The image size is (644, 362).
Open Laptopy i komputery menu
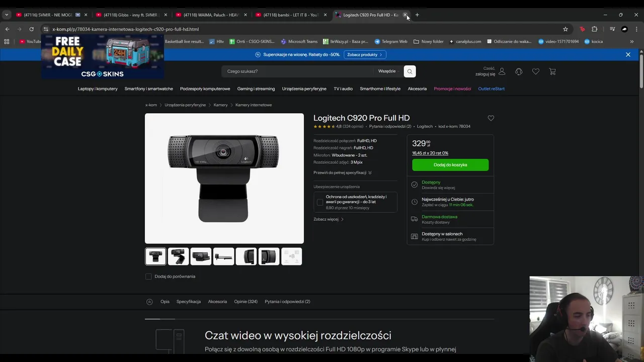point(98,89)
